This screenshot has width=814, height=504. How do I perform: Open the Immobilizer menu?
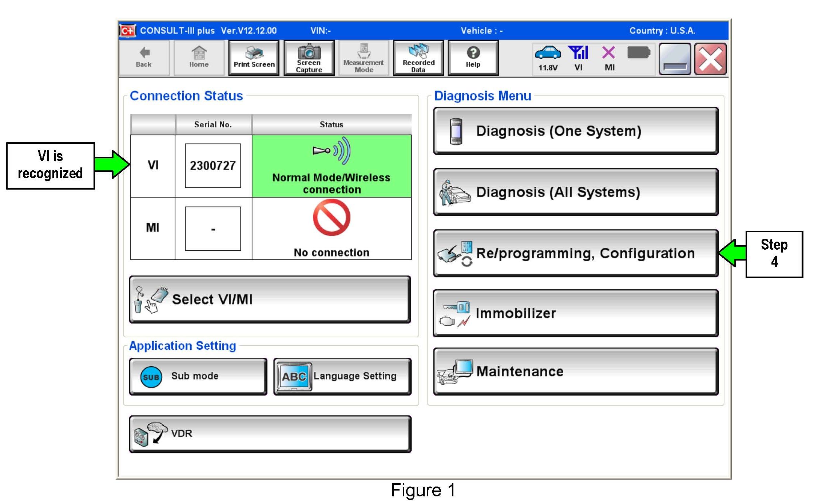coord(576,313)
